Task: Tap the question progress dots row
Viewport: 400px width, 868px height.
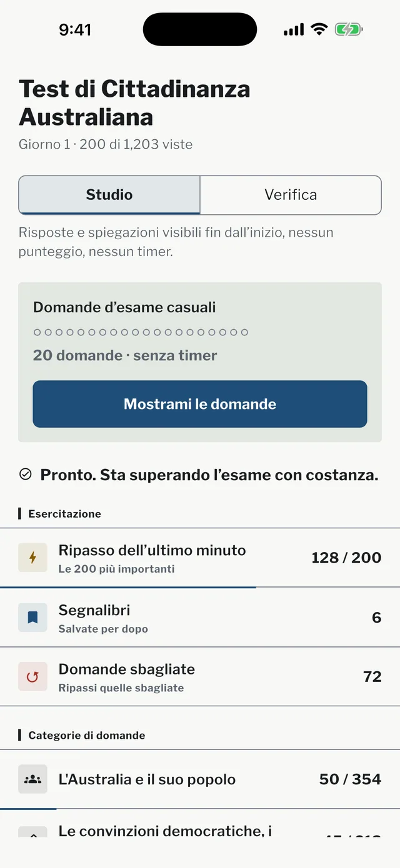Action: point(141,332)
